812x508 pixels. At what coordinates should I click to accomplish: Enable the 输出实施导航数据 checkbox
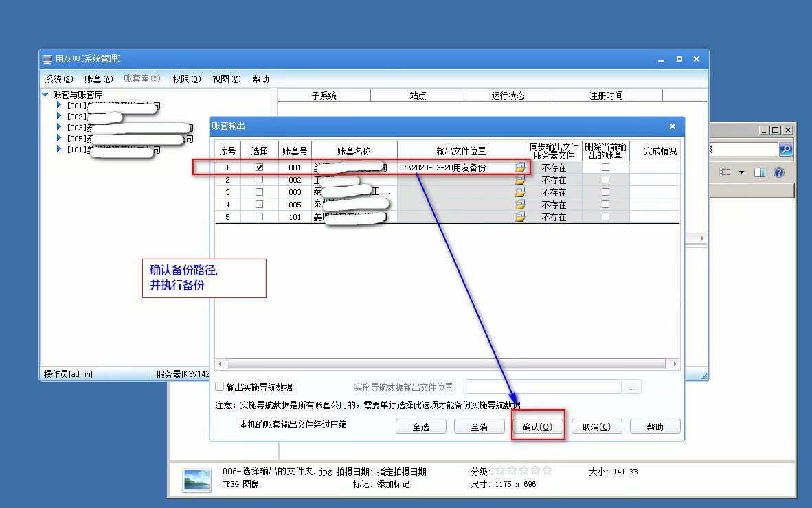220,387
